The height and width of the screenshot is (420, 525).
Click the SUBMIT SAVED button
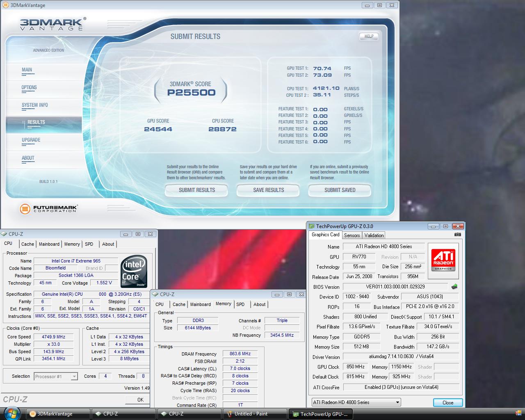pyautogui.click(x=340, y=190)
